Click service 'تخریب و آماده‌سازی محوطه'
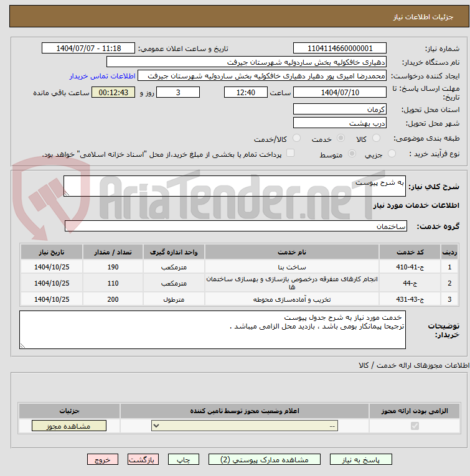This screenshot has width=470, height=476. tap(292, 299)
